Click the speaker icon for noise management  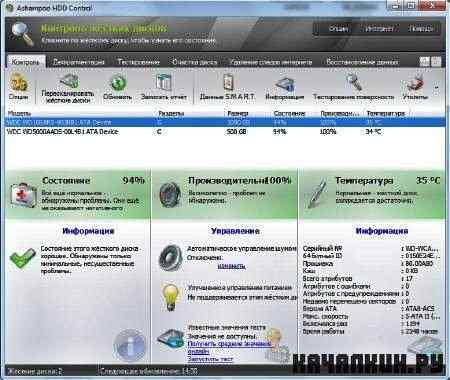[x=171, y=258]
